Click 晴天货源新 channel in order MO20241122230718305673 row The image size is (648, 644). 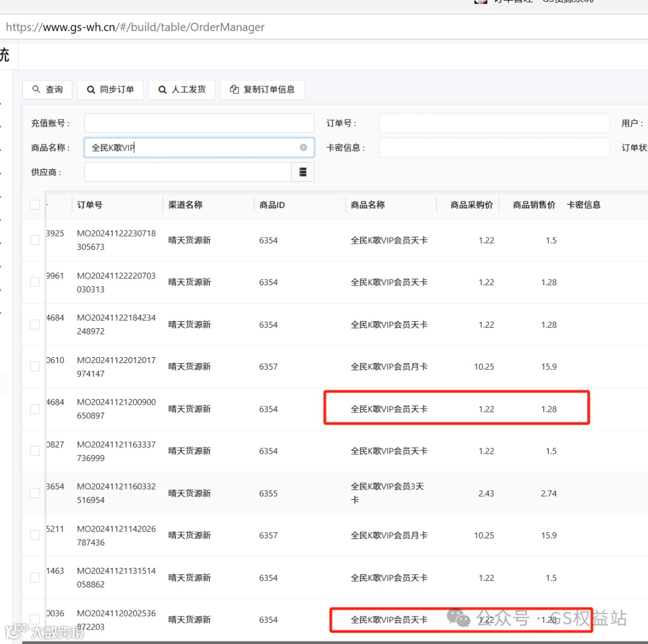pos(189,240)
